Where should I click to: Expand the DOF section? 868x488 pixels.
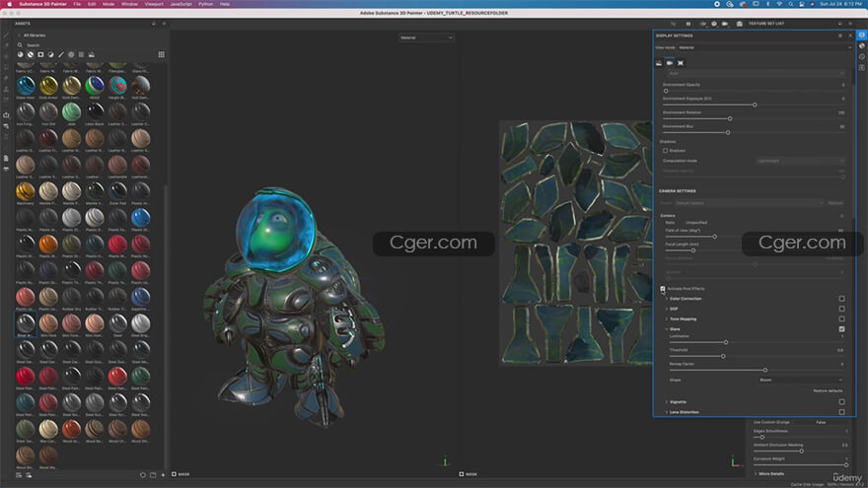coord(667,309)
